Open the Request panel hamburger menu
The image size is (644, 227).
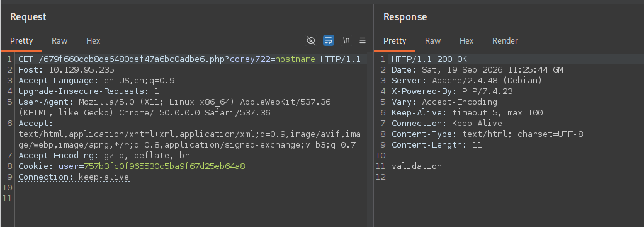tap(362, 40)
